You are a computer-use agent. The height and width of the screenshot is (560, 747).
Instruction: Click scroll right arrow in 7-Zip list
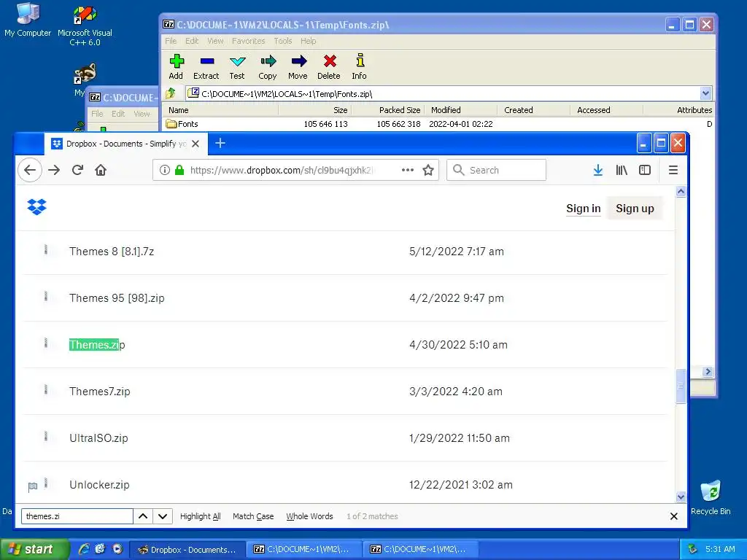[x=708, y=371]
